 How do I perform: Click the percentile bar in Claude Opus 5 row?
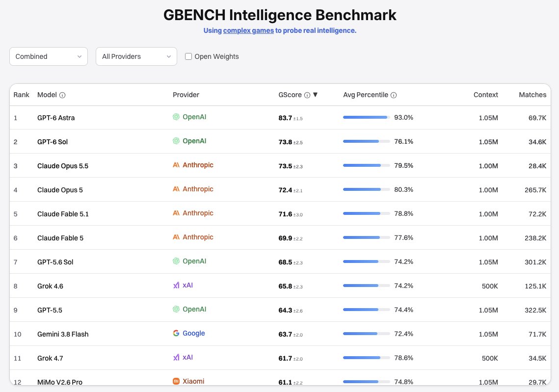(x=367, y=189)
